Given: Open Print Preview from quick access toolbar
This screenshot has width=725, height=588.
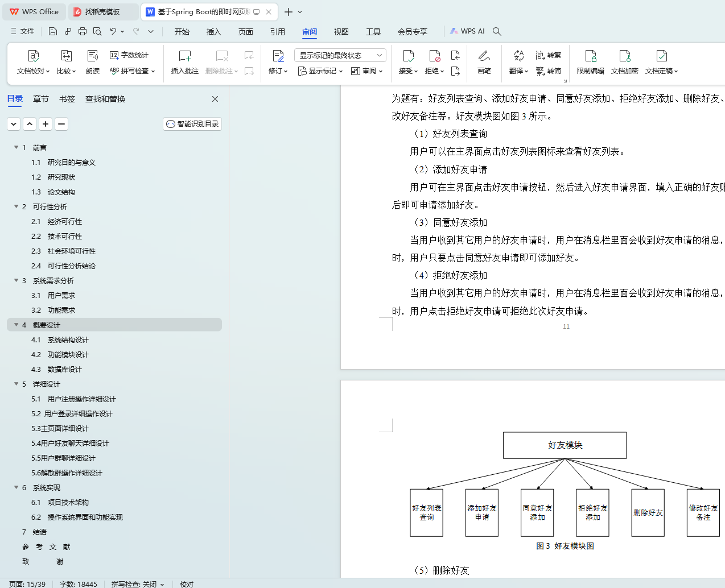Looking at the screenshot, I should point(97,31).
